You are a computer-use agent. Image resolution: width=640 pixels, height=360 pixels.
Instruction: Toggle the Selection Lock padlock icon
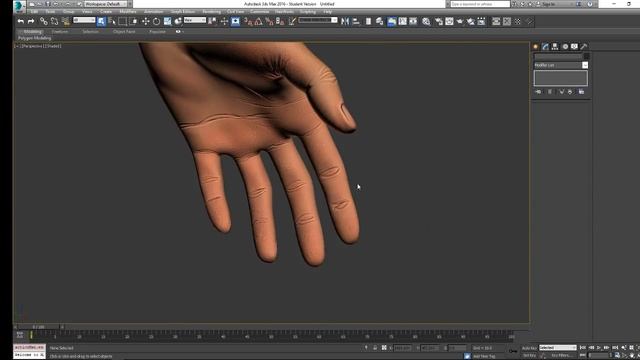[375, 348]
